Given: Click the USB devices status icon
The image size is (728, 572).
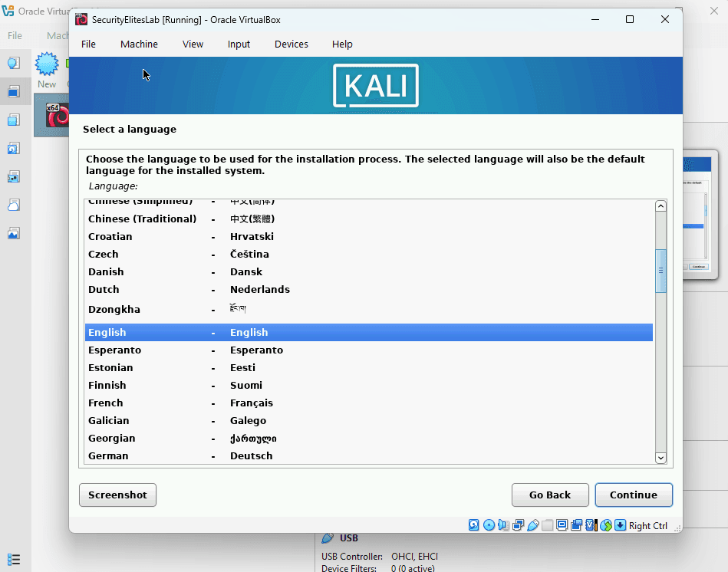Looking at the screenshot, I should (532, 525).
